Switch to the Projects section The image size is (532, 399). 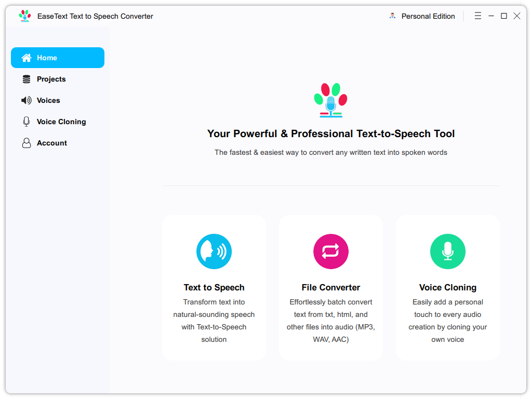51,79
